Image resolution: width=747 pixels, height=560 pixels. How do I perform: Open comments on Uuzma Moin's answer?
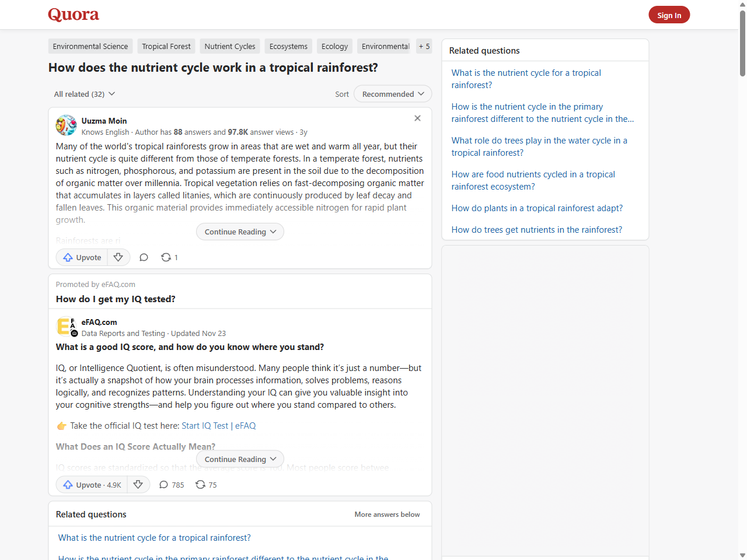144,257
